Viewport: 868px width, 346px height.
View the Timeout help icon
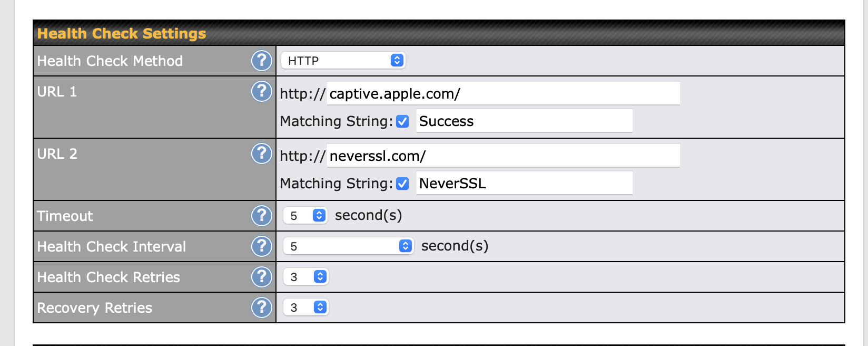tap(261, 216)
